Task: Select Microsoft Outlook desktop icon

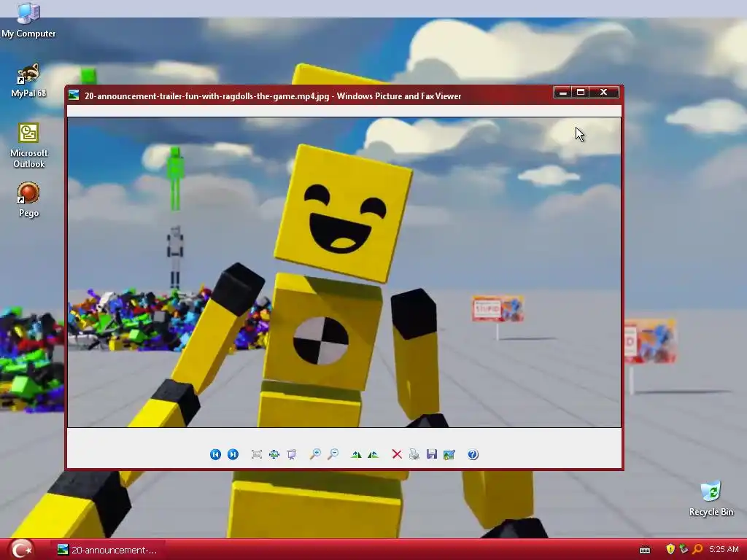Action: tap(28, 145)
